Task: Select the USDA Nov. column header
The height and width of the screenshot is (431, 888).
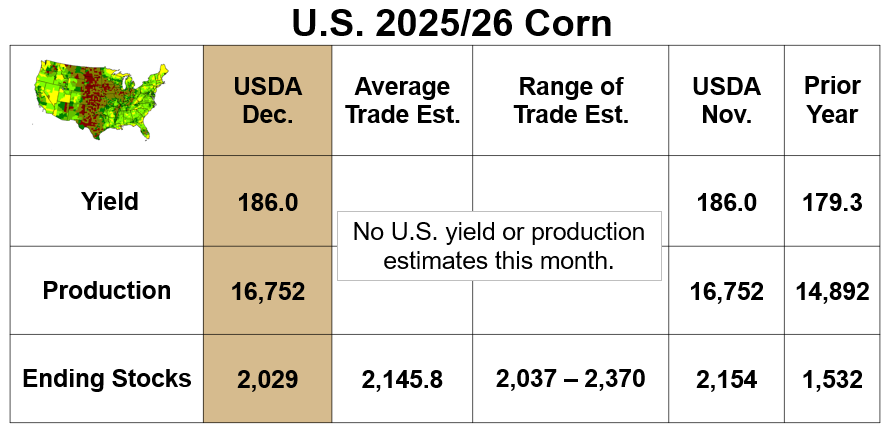Action: [726, 100]
